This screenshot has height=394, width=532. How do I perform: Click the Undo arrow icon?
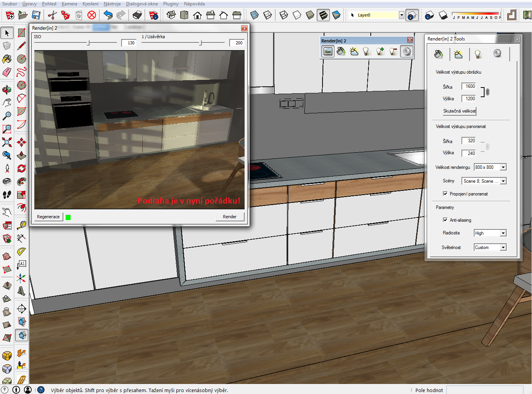point(108,15)
